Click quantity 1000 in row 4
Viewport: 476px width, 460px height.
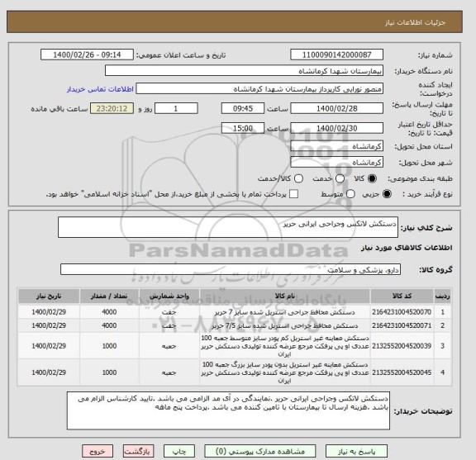click(109, 372)
